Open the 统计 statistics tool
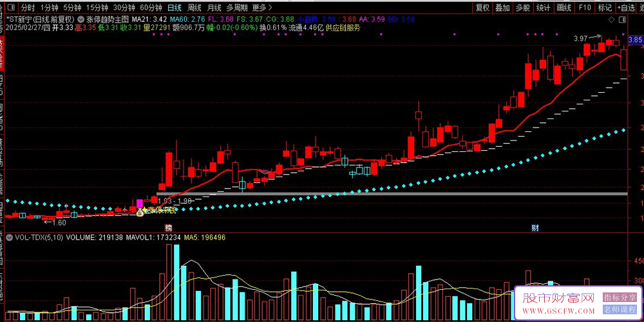This screenshot has height=322, width=644. point(544,7)
